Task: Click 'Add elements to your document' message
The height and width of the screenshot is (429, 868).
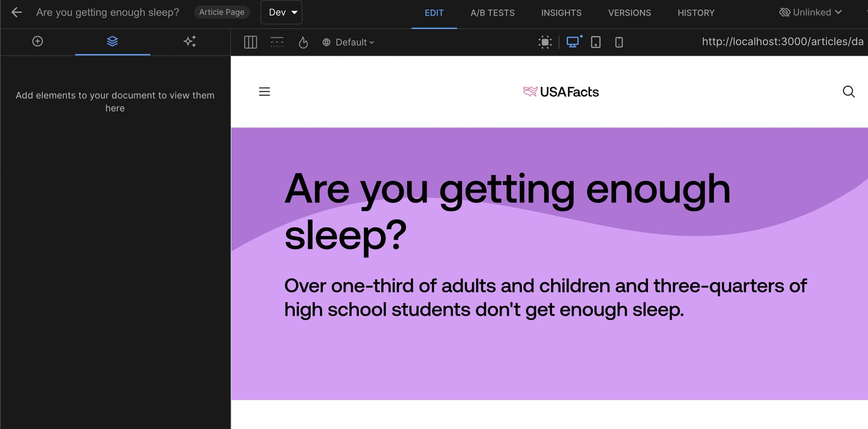Action: (115, 102)
